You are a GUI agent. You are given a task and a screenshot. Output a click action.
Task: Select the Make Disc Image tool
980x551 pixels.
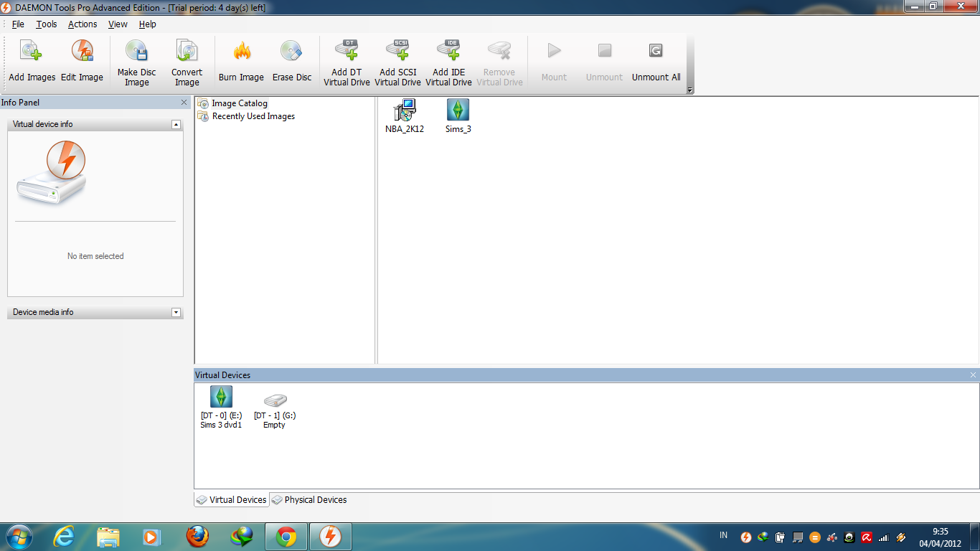pyautogui.click(x=136, y=63)
